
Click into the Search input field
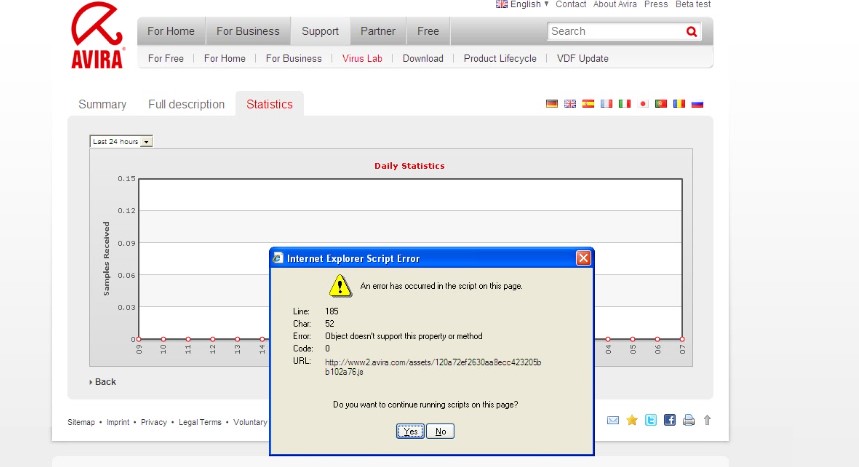616,31
